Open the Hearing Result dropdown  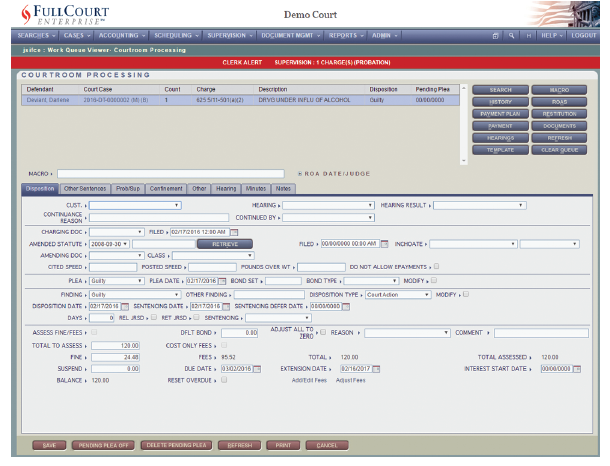point(480,205)
